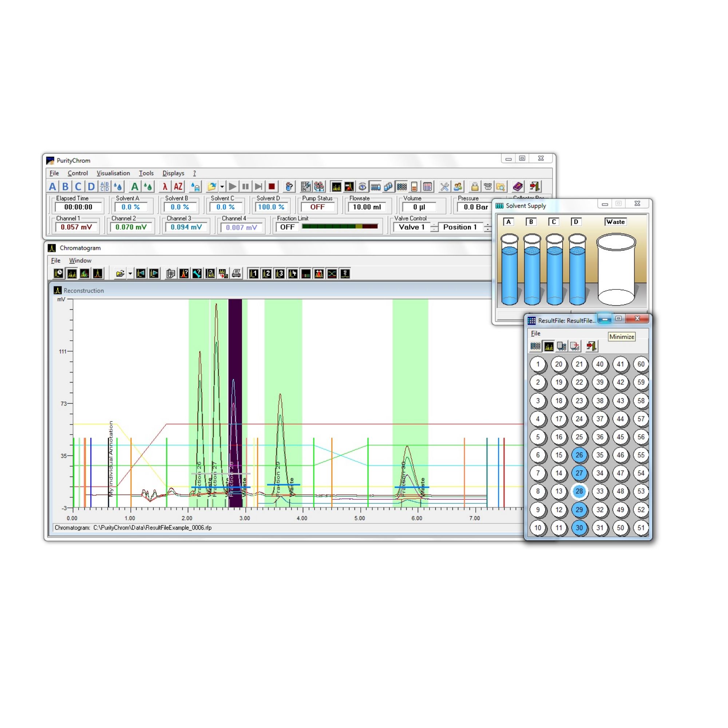
Task: Click the printer icon in chromatogram toolbar
Action: tap(236, 274)
